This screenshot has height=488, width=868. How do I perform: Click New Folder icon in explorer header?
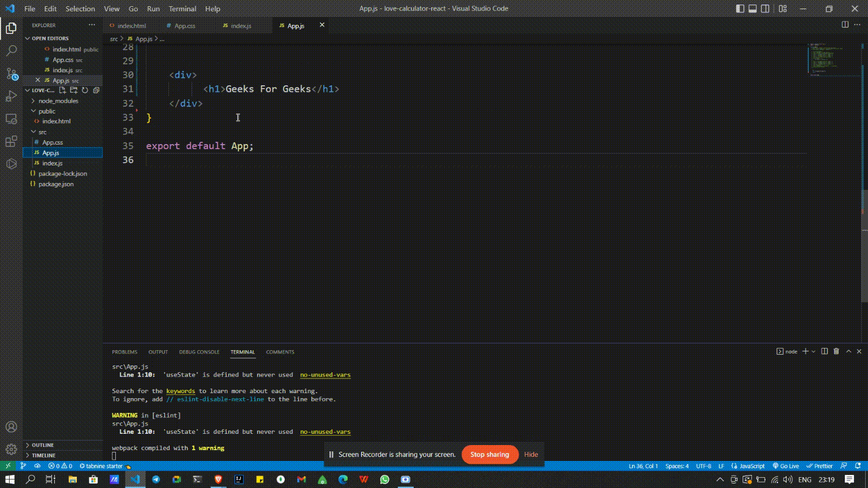(73, 90)
